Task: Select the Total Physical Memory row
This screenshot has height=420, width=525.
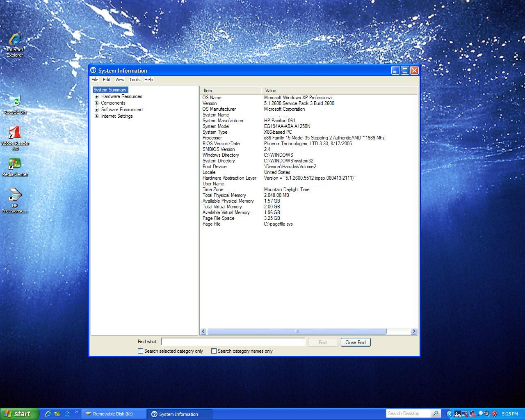Action: click(x=308, y=195)
